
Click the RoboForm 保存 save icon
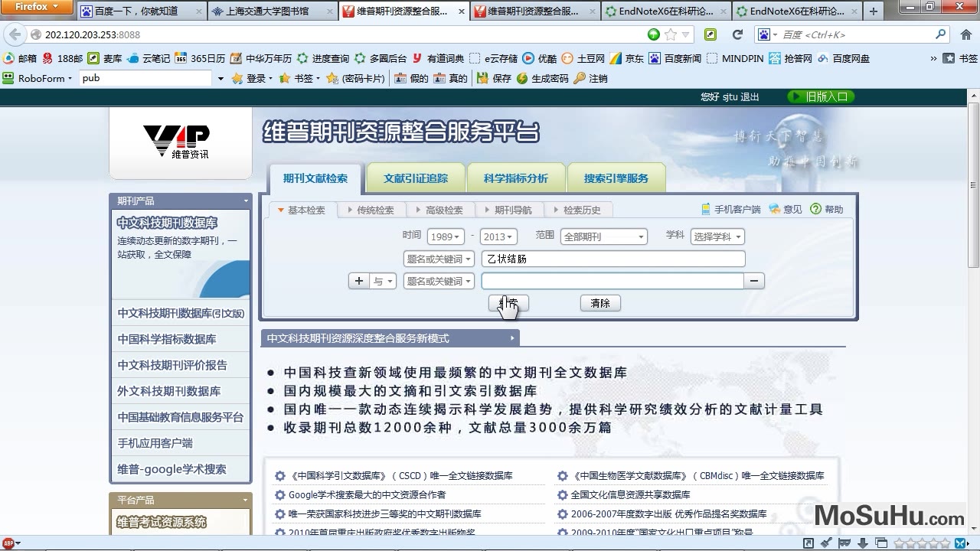click(x=494, y=78)
